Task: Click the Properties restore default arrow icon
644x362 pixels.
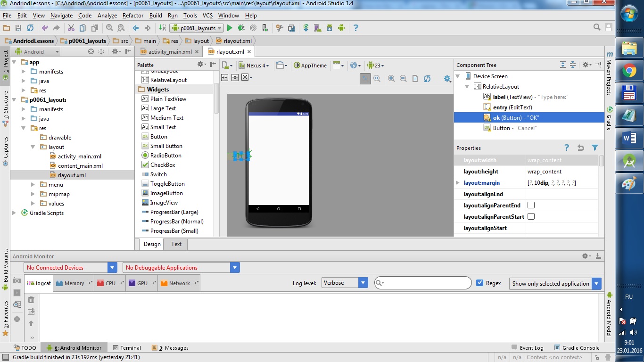Action: 581,148
